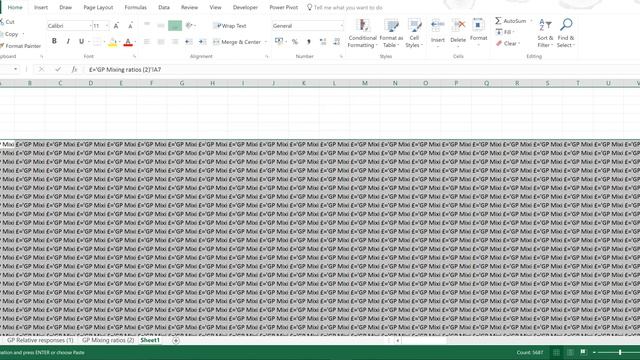This screenshot has width=640, height=360.
Task: Open the Fill dropdown
Action: click(x=505, y=32)
